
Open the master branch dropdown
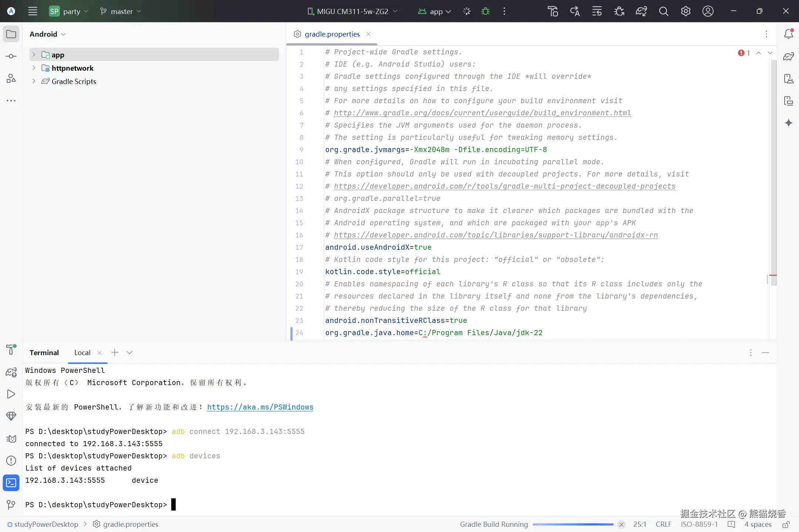121,11
